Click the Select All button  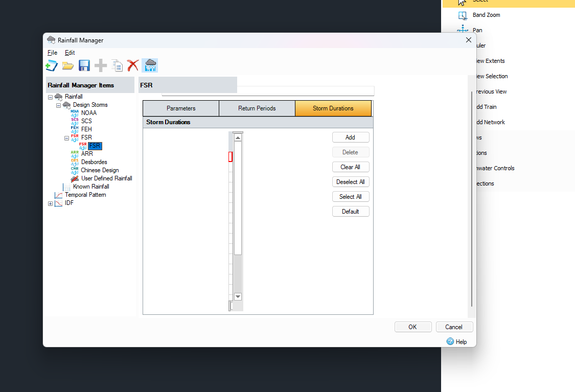(x=351, y=196)
